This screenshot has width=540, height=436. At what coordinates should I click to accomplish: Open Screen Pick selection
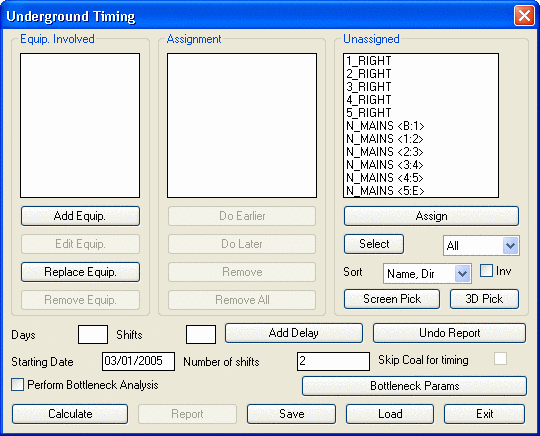(392, 299)
